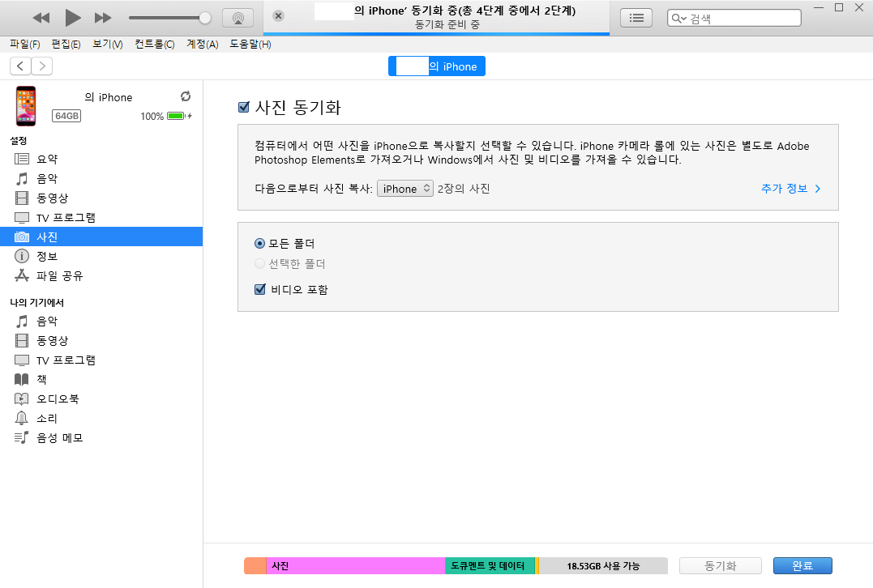The height and width of the screenshot is (588, 873).
Task: Open the list view menu button
Action: (x=636, y=18)
